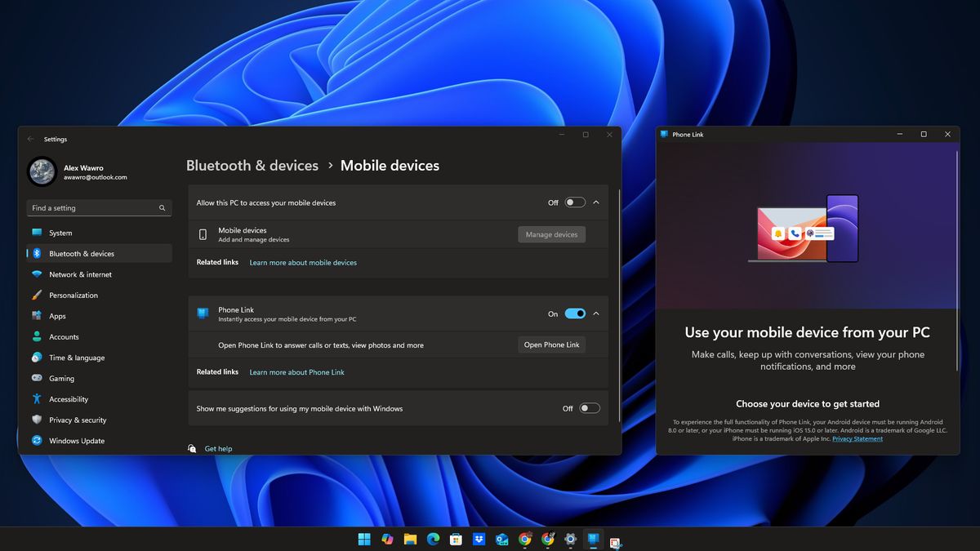Open the System settings section
Screen dimensions: 980x551
[70, 233]
